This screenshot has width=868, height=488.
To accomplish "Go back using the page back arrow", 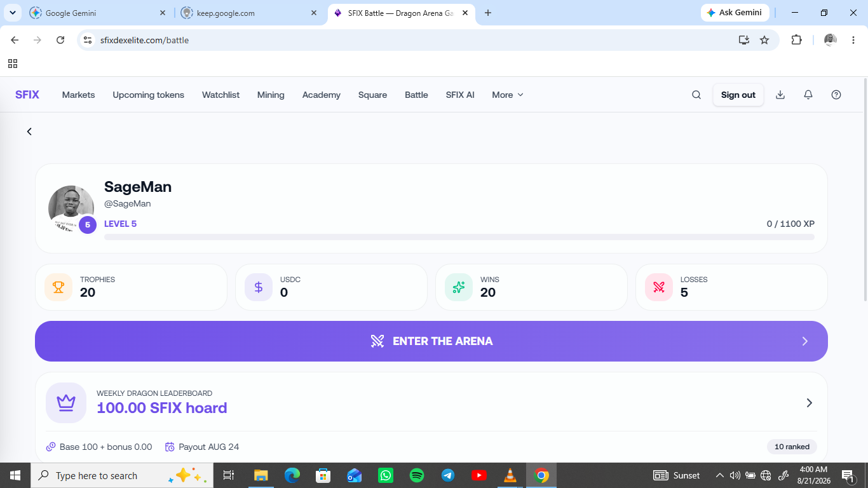I will [29, 132].
